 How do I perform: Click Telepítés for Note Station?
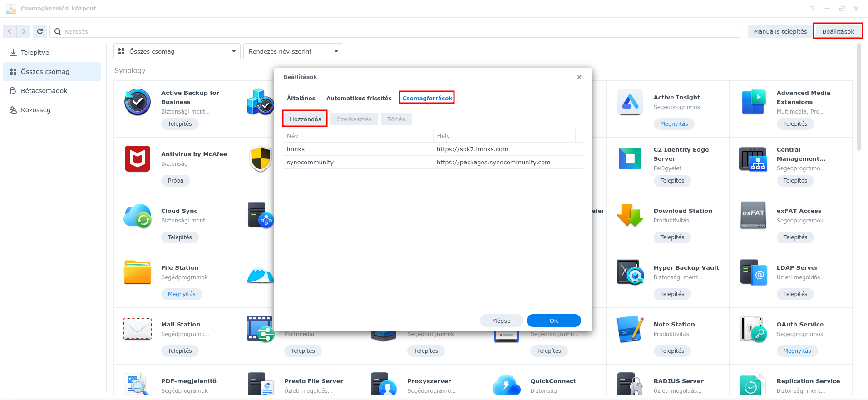coord(672,351)
